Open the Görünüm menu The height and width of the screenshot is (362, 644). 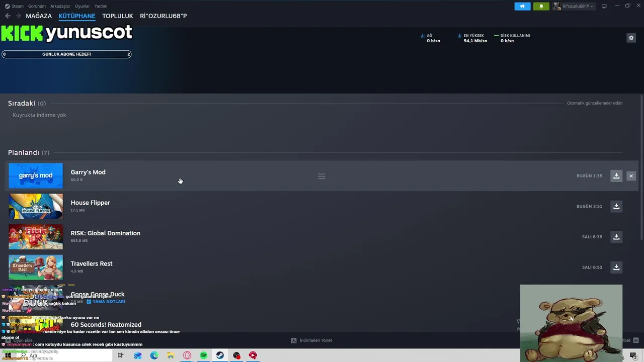tap(37, 6)
